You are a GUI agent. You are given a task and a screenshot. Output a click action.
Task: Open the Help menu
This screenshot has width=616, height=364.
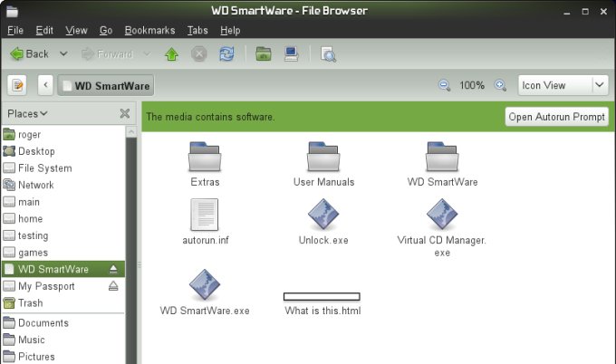[230, 30]
